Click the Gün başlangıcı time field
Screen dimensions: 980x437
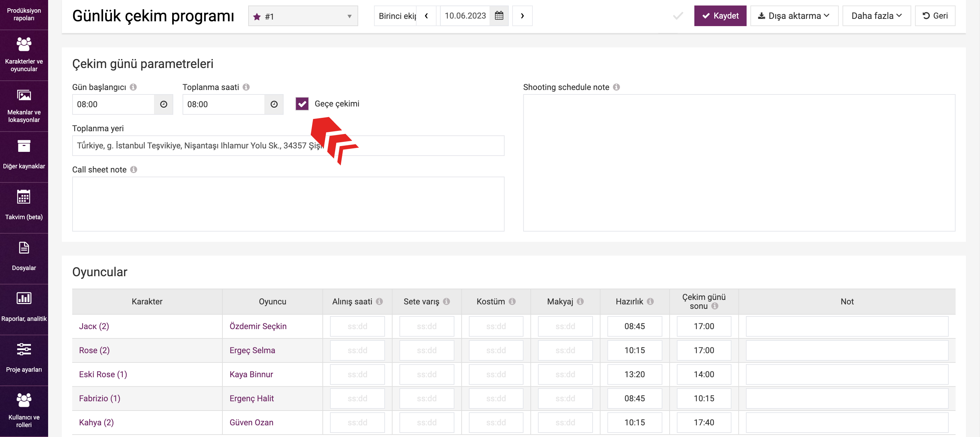point(113,104)
